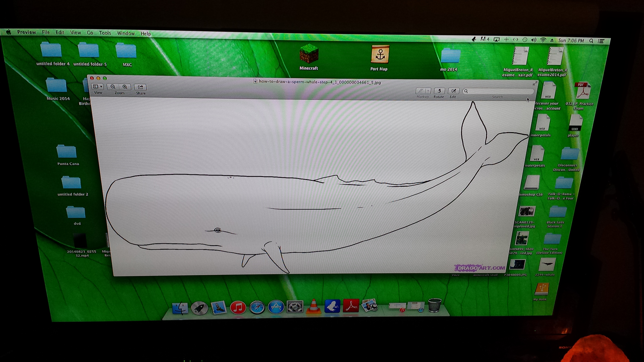Screen dimensions: 644x362
Task: Click the Edit toolbar button in Preview
Action: (453, 91)
